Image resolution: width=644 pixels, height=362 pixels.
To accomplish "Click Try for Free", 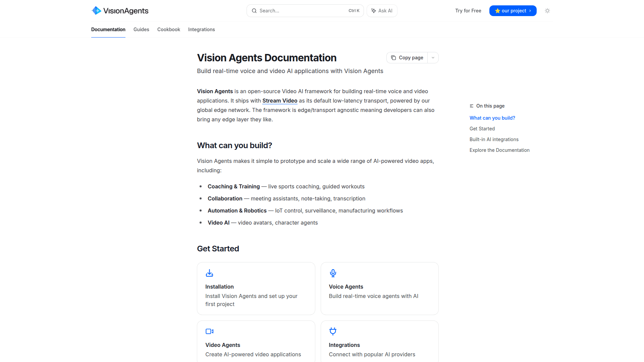I will click(468, 10).
